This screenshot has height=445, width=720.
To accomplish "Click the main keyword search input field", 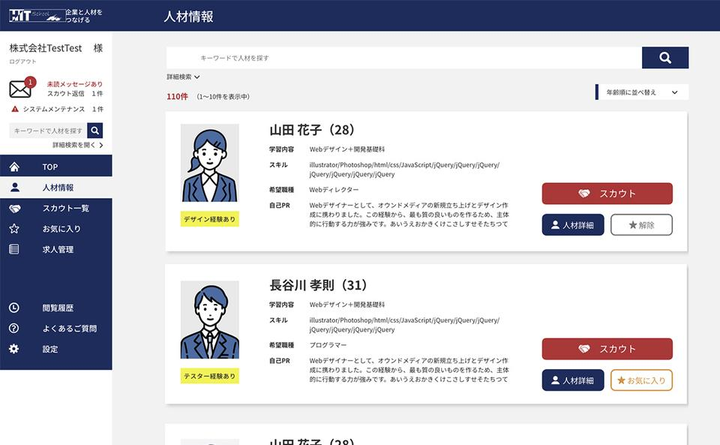I will [x=404, y=58].
